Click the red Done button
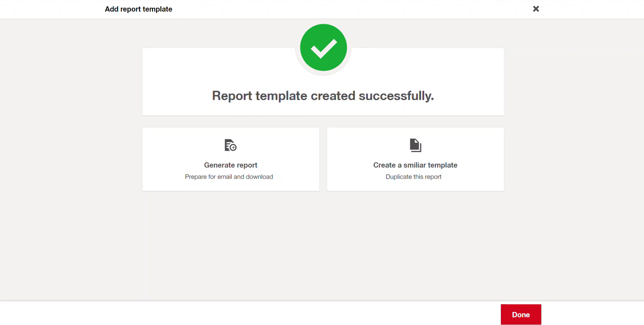The height and width of the screenshot is (325, 644). [521, 314]
